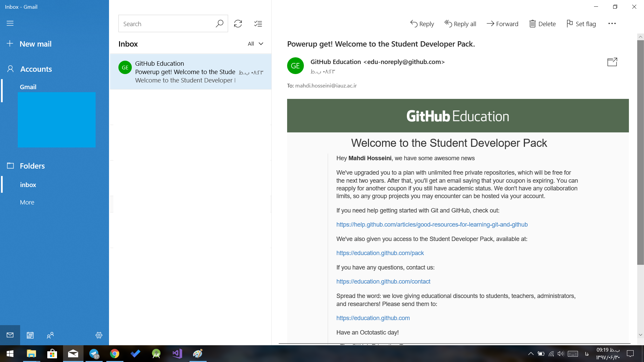Screen dimensions: 644x362
Task: Open education.github.com/contact link
Action: coord(383,282)
